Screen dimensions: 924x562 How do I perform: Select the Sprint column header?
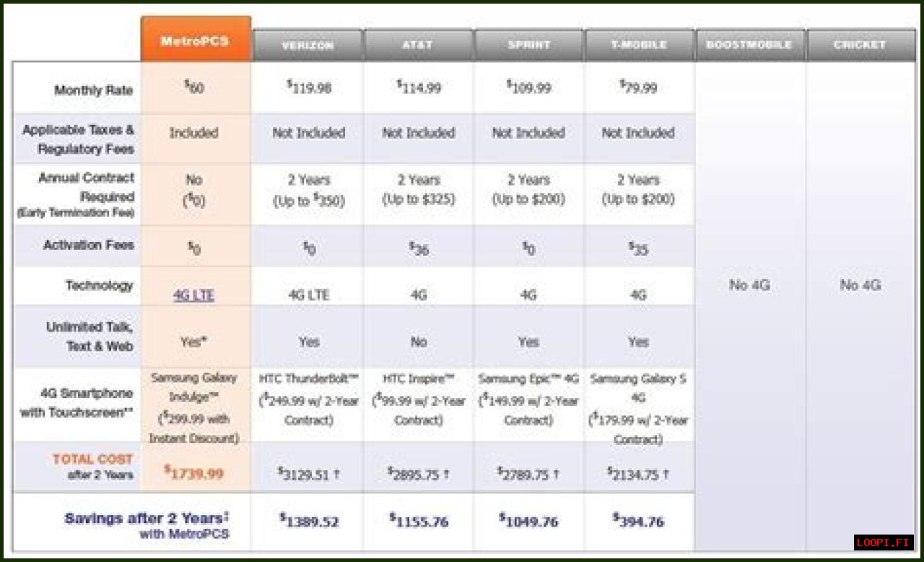[528, 45]
